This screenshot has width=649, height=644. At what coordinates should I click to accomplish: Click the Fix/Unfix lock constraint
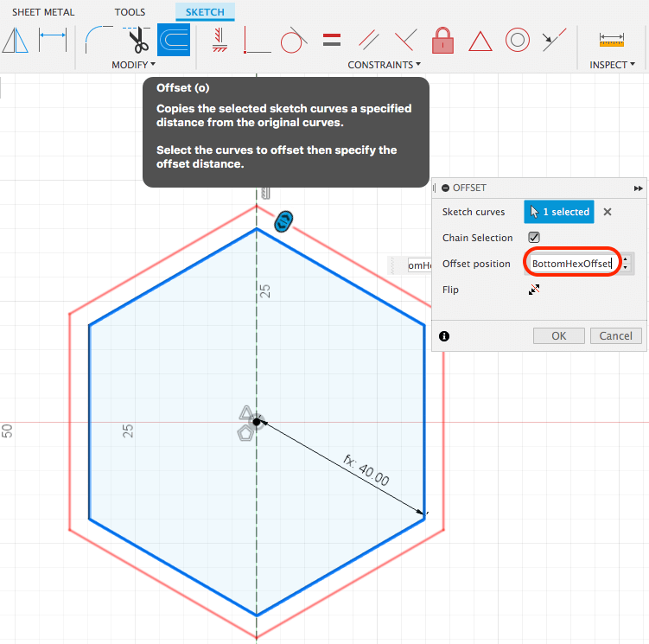(442, 40)
